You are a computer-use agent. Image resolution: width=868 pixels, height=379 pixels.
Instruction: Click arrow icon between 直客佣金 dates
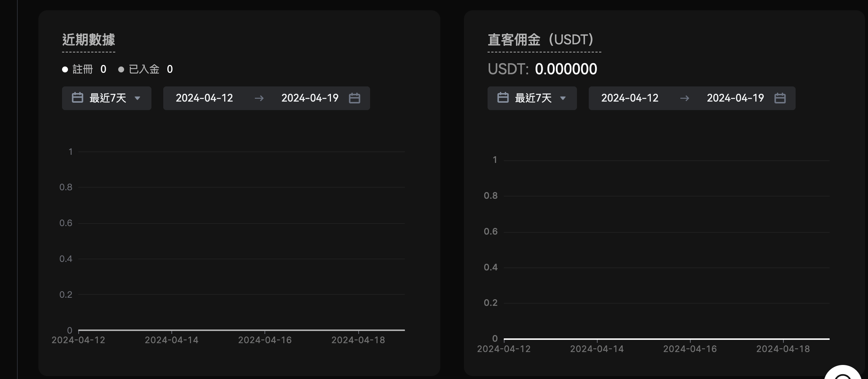tap(684, 98)
